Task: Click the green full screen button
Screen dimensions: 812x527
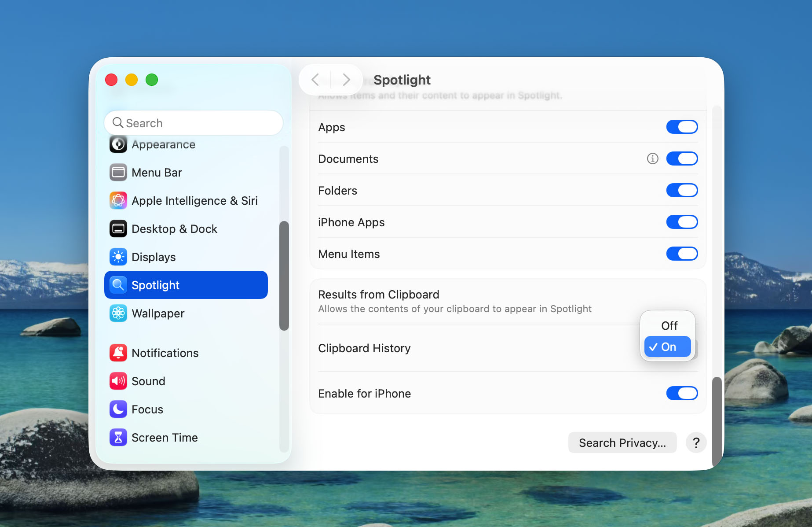Action: point(152,80)
